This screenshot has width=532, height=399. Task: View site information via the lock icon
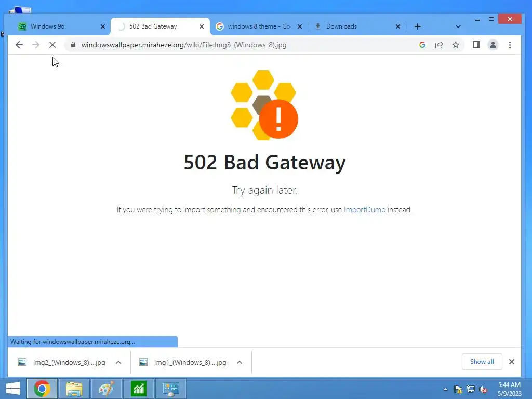pyautogui.click(x=73, y=45)
